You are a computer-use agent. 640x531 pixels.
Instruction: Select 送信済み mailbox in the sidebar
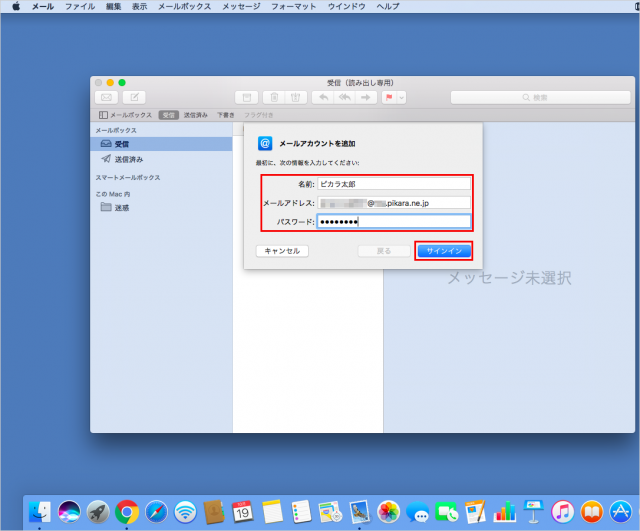tap(128, 159)
